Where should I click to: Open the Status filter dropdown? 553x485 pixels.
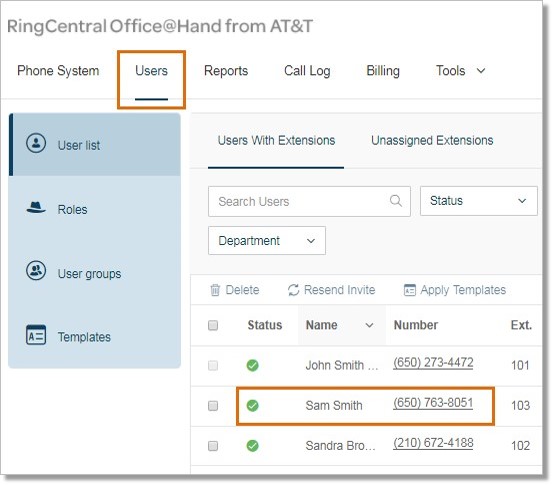(x=479, y=201)
